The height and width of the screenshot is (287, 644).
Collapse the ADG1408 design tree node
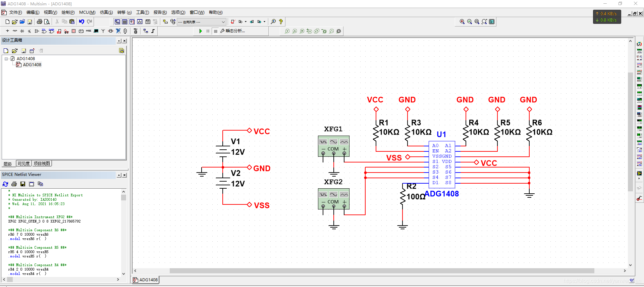(x=6, y=59)
